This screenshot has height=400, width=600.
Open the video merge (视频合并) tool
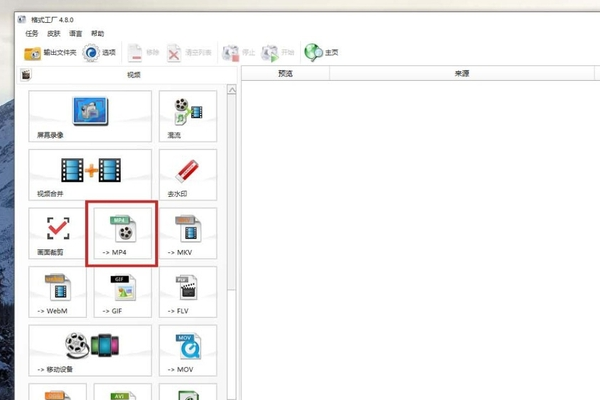tap(90, 174)
